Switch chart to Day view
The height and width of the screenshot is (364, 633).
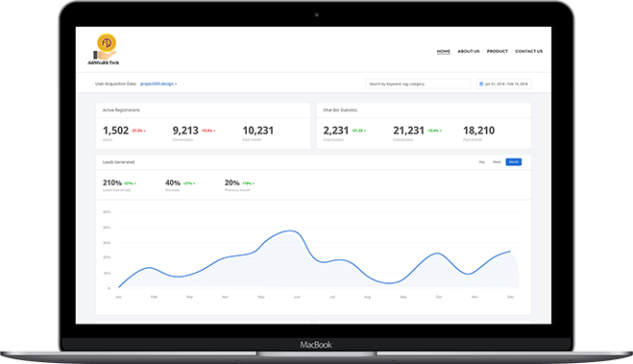481,162
